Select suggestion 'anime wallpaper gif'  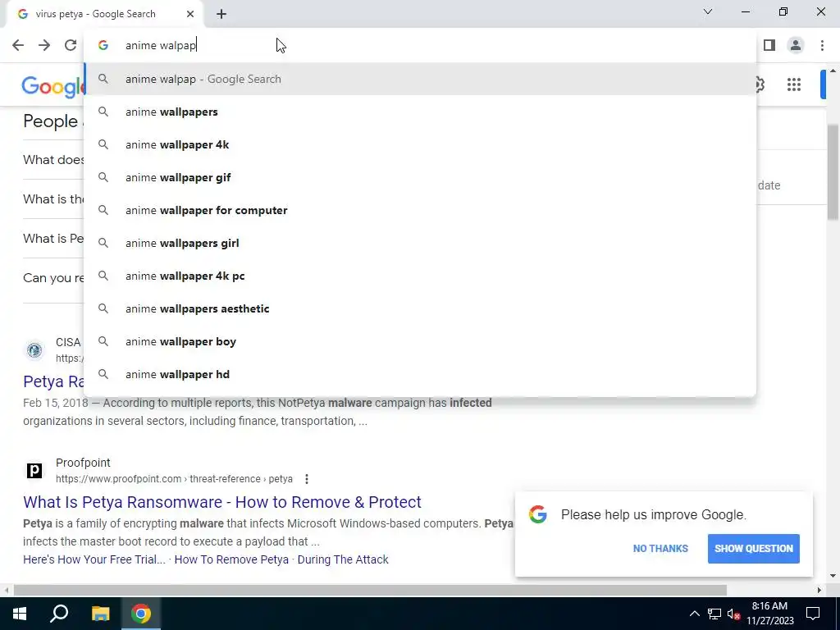pos(420,177)
